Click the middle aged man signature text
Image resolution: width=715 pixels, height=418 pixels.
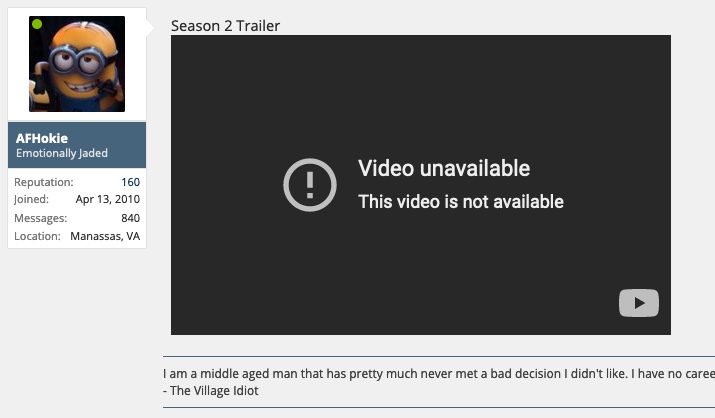pos(439,374)
